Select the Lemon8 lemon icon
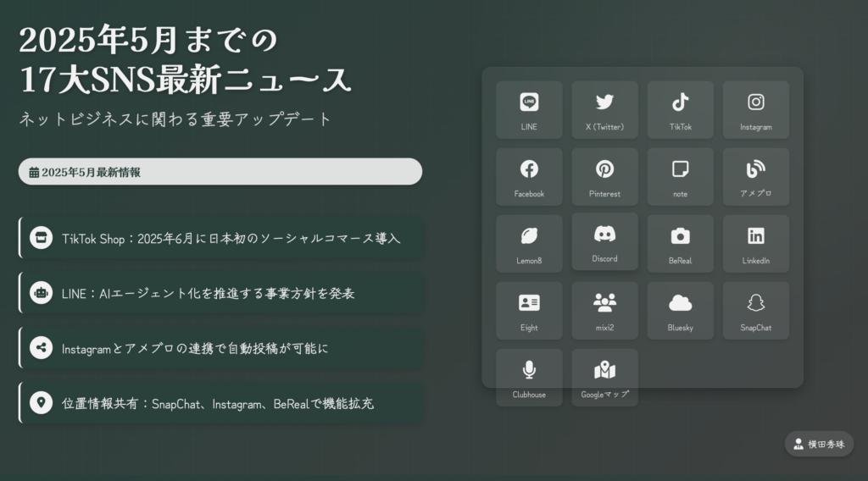Image resolution: width=868 pixels, height=481 pixels. tap(529, 236)
